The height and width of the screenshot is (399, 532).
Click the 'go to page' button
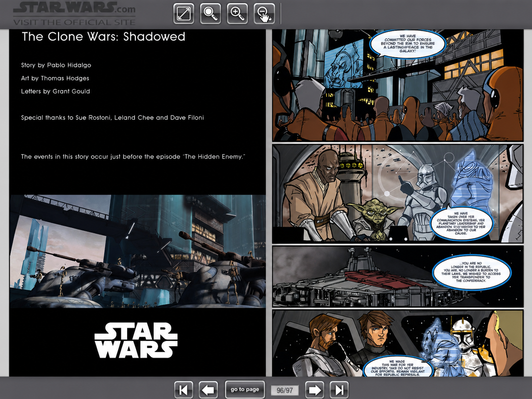click(x=245, y=389)
